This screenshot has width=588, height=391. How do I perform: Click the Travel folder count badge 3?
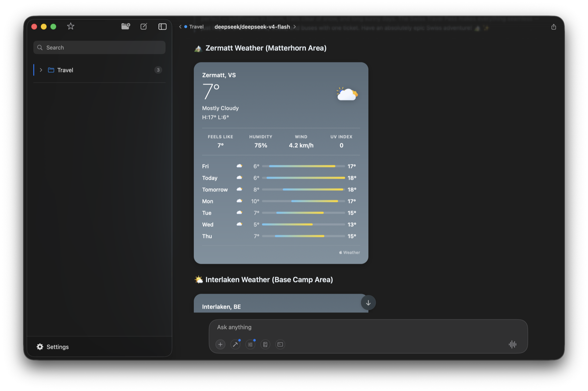158,70
